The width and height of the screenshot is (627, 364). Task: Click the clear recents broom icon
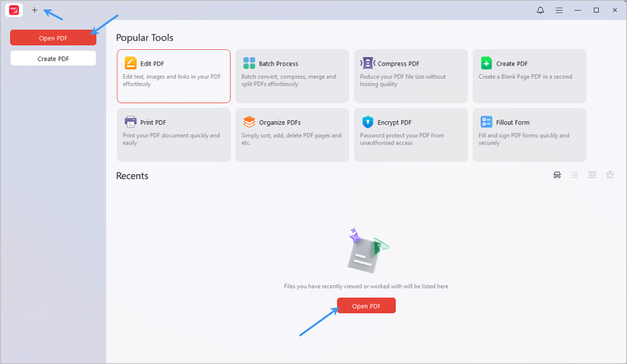tap(610, 175)
